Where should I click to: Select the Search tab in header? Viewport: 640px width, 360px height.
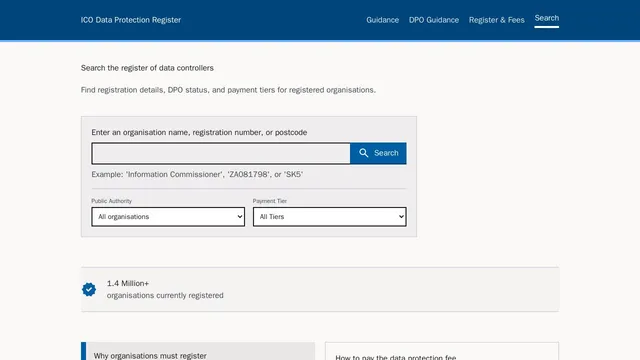(547, 18)
